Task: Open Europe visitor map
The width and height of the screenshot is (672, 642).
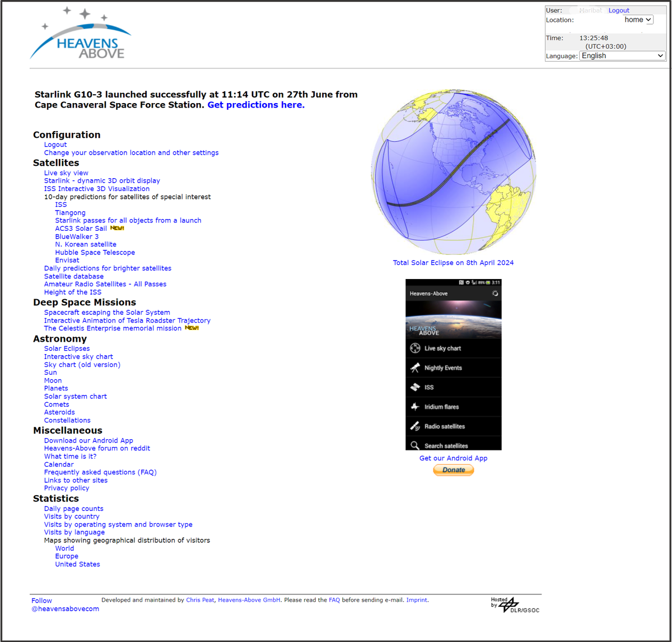Action: 67,556
